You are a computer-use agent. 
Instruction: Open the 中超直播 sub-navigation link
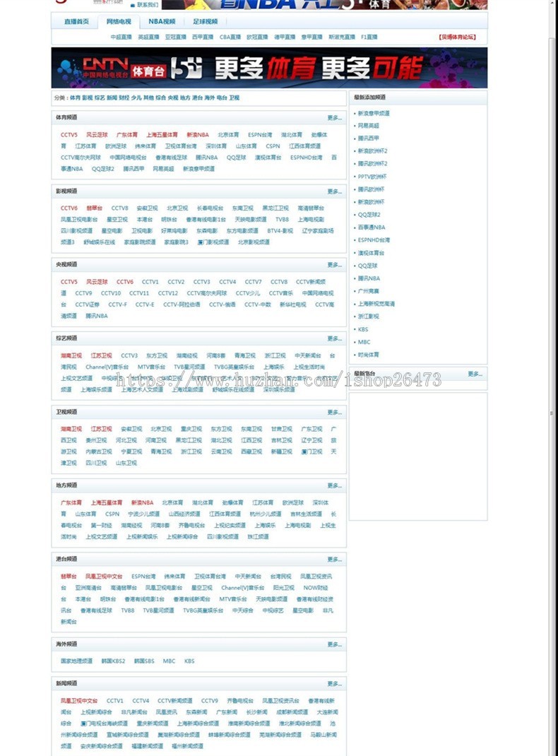(121, 37)
